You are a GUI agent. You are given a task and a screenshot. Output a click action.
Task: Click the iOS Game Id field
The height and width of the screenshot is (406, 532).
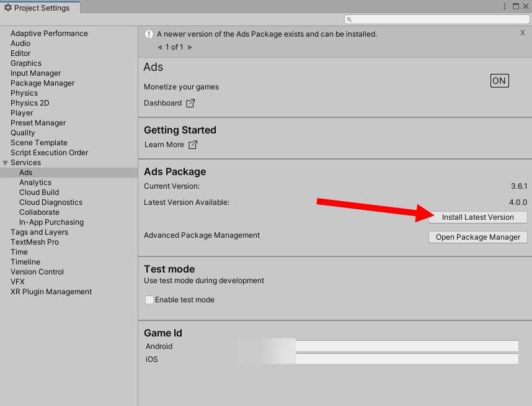407,359
